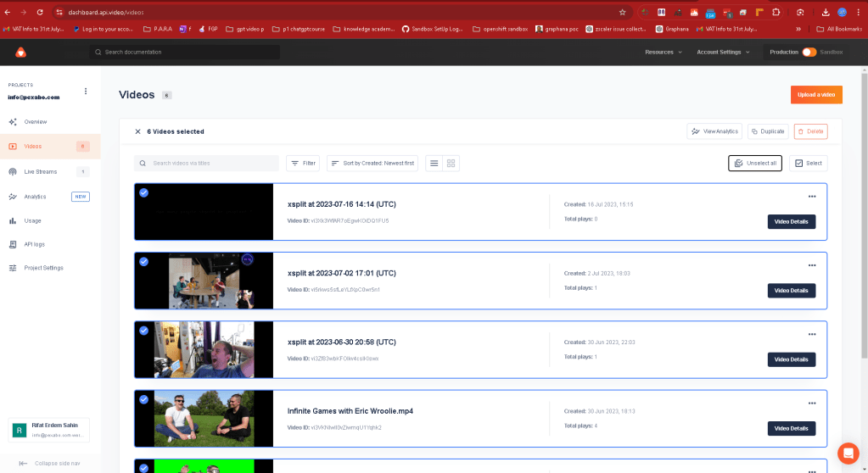Delete the selected videos
The width and height of the screenshot is (868, 473).
810,131
